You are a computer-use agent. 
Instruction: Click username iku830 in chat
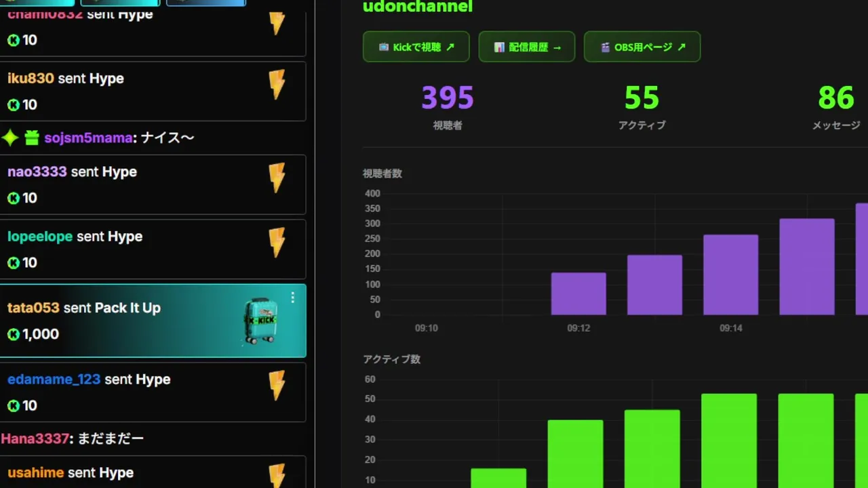pyautogui.click(x=31, y=79)
